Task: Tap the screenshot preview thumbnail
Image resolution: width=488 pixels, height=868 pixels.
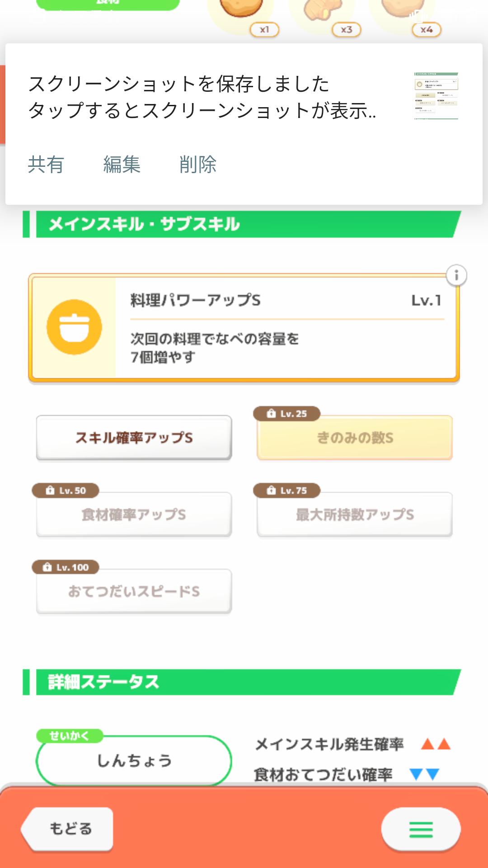Action: (436, 96)
